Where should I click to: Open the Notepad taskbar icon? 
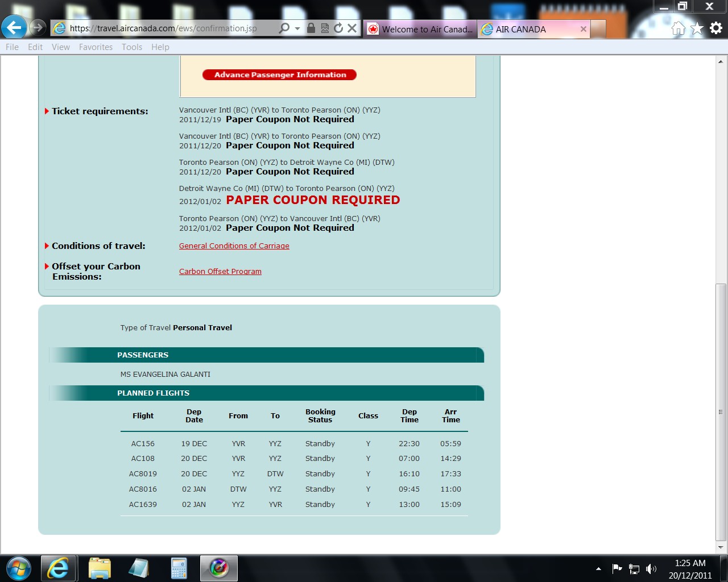[139, 568]
